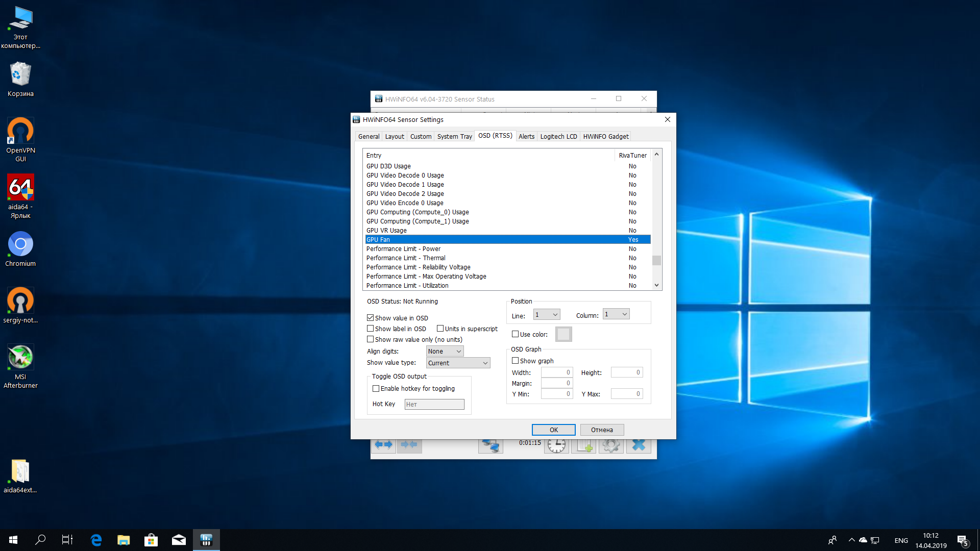This screenshot has width=980, height=551.
Task: Select the GPU Fan entry row
Action: [x=508, y=240]
